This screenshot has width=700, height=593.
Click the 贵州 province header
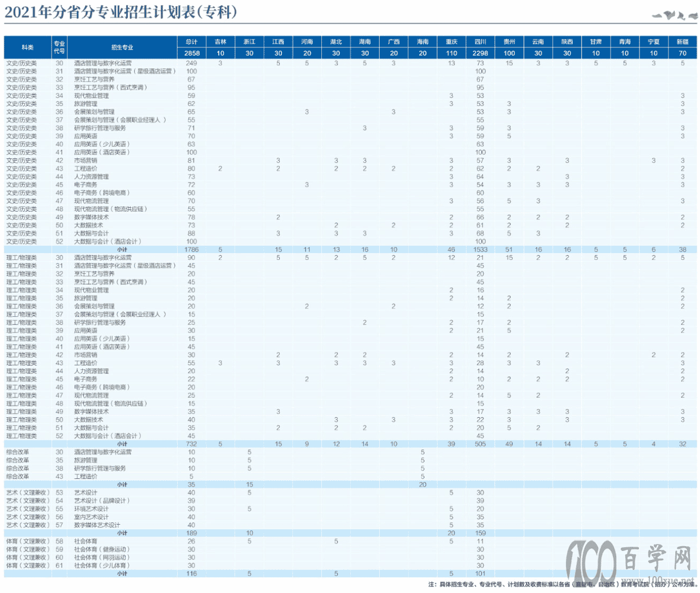coord(509,42)
